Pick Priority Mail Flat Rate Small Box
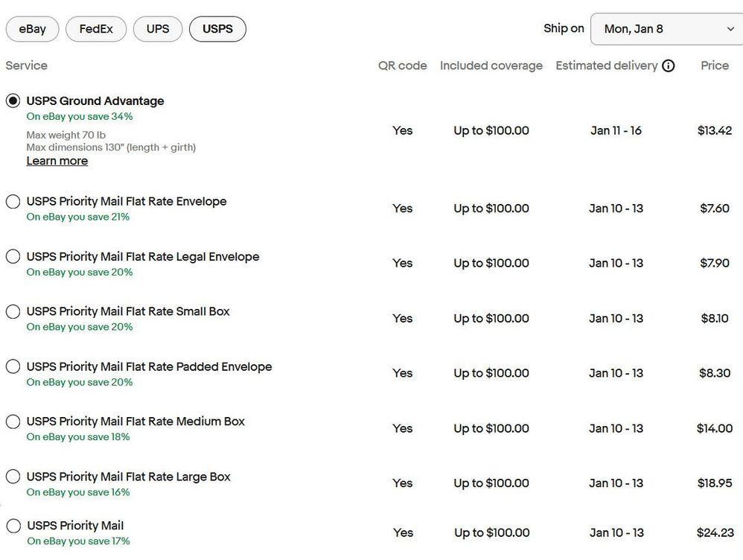The height and width of the screenshot is (560, 743). coord(13,311)
